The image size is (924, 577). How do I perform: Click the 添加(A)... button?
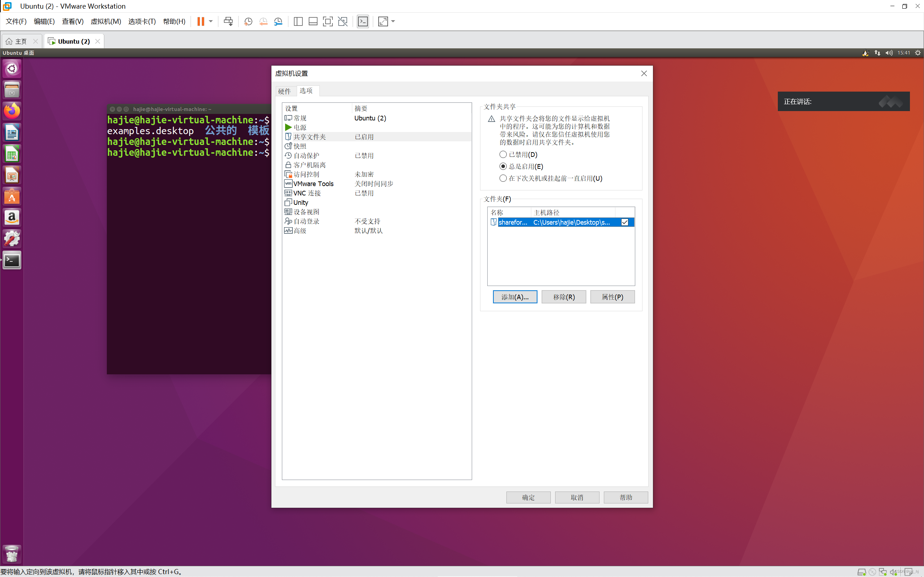pos(515,296)
